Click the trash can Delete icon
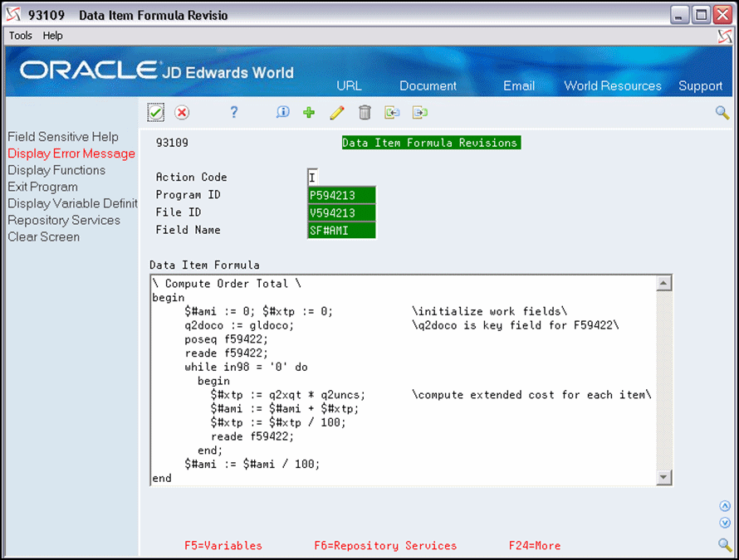 (x=365, y=113)
